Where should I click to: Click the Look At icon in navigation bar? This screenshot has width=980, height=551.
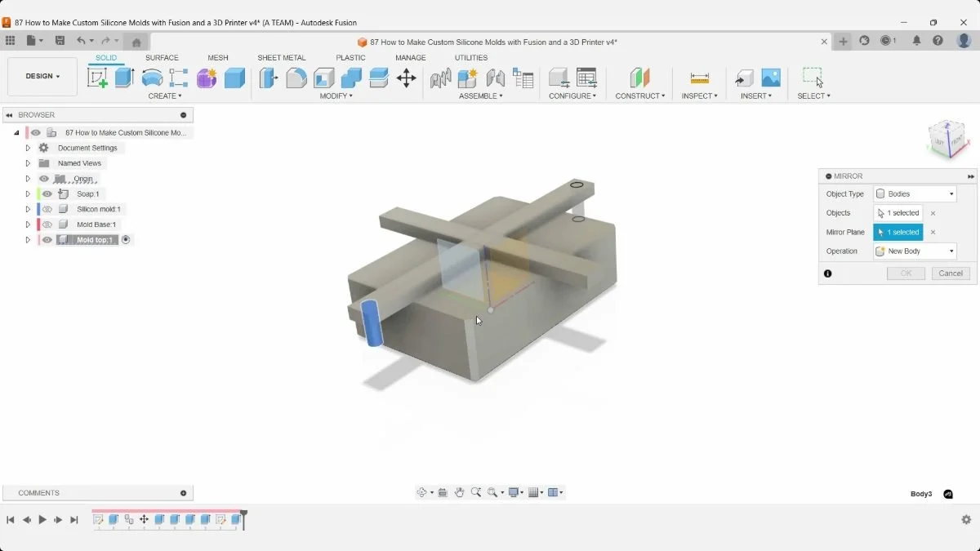point(443,492)
